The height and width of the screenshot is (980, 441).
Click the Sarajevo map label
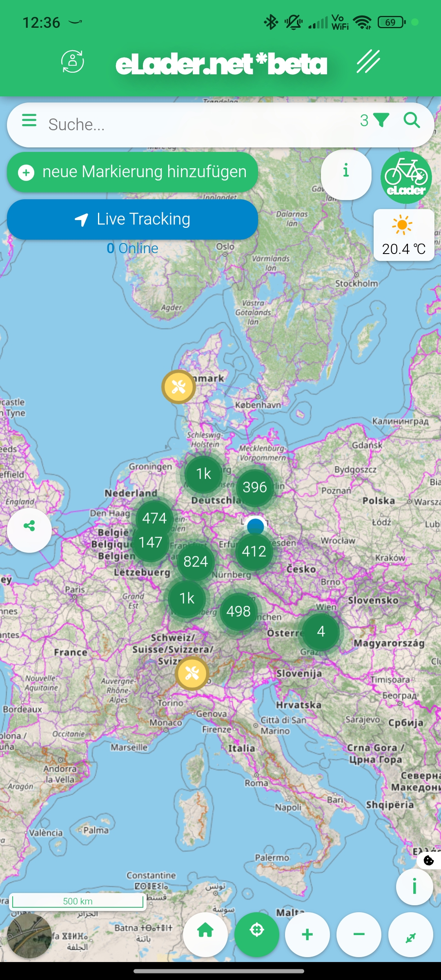363,719
